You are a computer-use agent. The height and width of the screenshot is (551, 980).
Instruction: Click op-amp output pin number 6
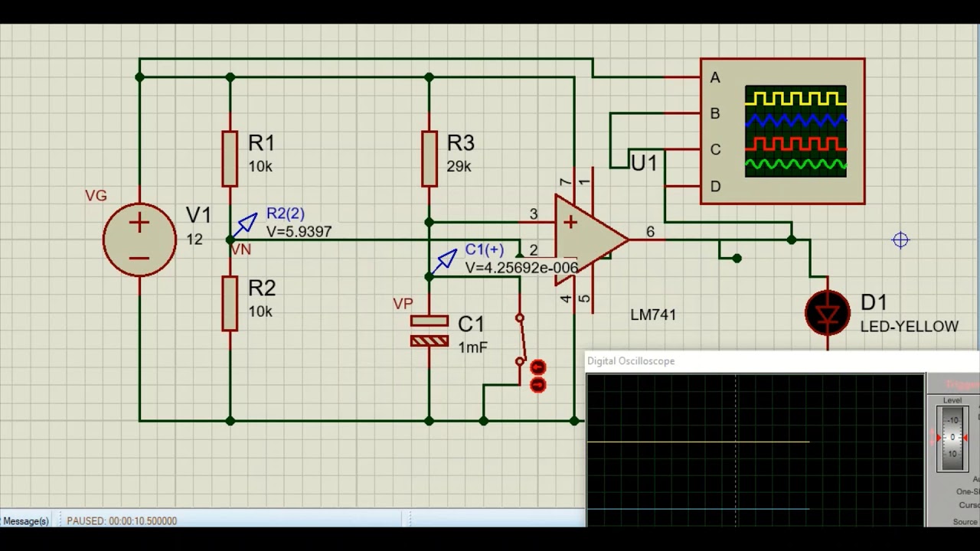650,232
